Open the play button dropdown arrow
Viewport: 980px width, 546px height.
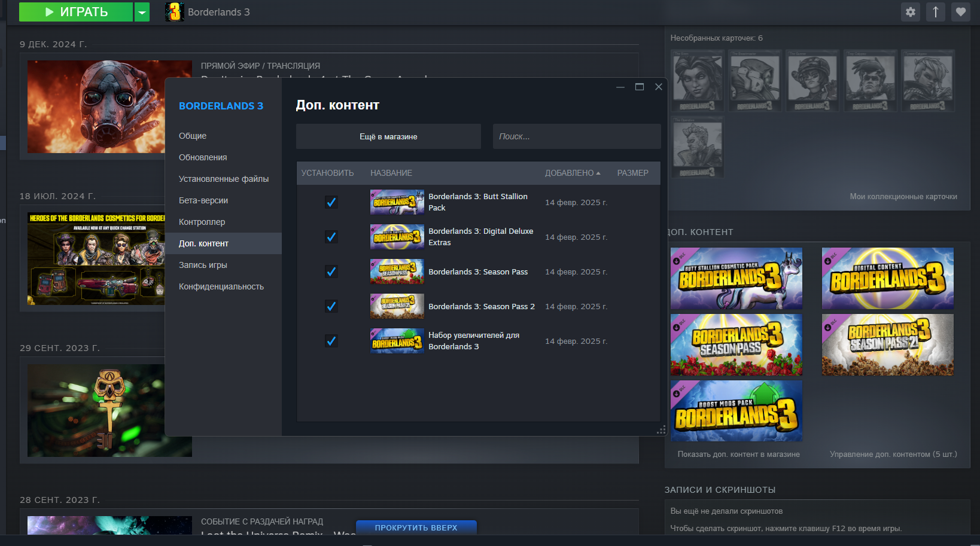coord(142,12)
